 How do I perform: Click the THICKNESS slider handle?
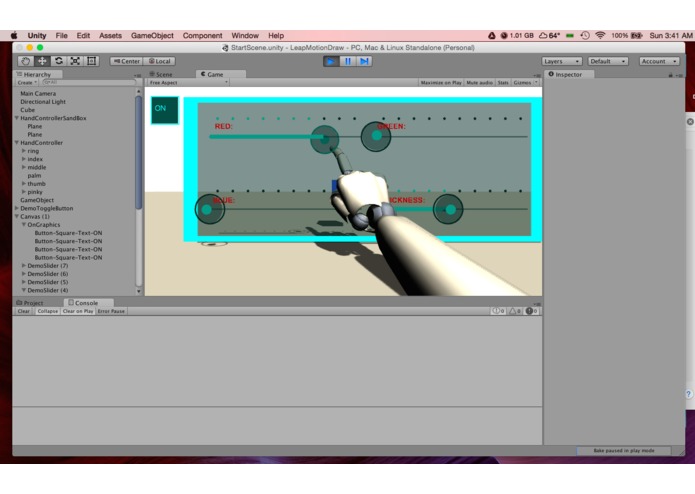coord(448,209)
